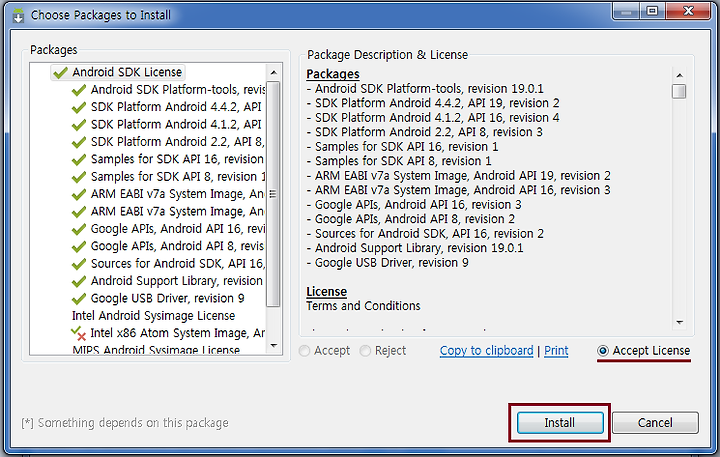
Task: Click 'Something depends on this package' note
Action: 125,423
